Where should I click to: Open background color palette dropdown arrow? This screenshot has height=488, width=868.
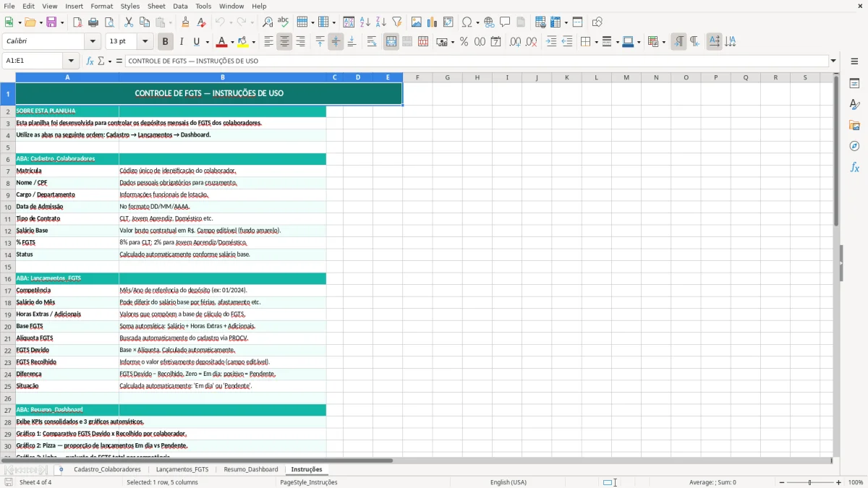pyautogui.click(x=254, y=42)
